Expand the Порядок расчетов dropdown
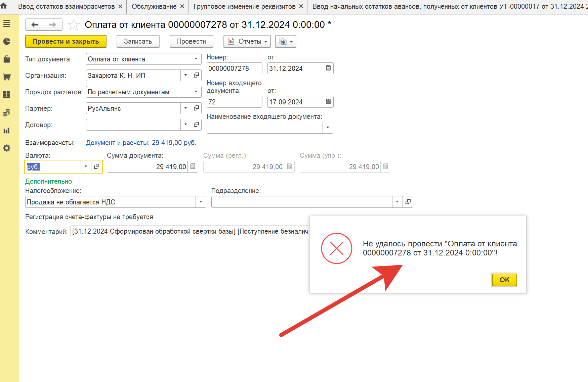This screenshot has height=382, width=588. point(196,92)
